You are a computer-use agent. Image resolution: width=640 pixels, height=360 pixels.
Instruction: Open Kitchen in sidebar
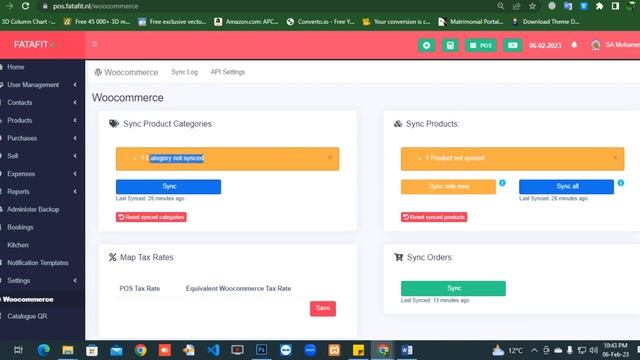[18, 245]
